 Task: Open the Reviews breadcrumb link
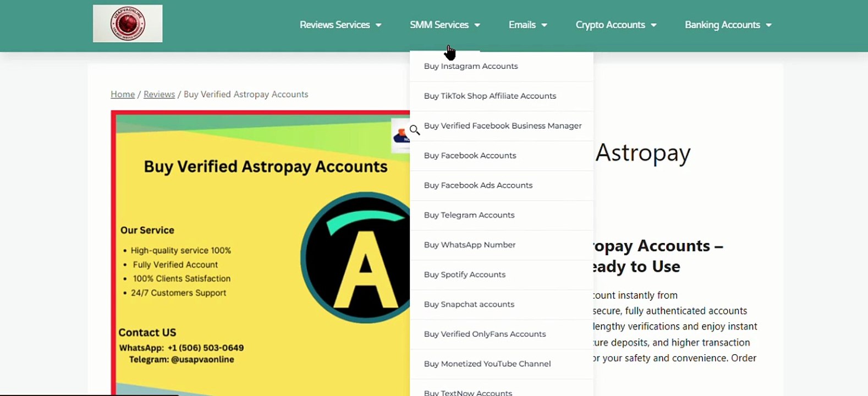click(x=159, y=95)
